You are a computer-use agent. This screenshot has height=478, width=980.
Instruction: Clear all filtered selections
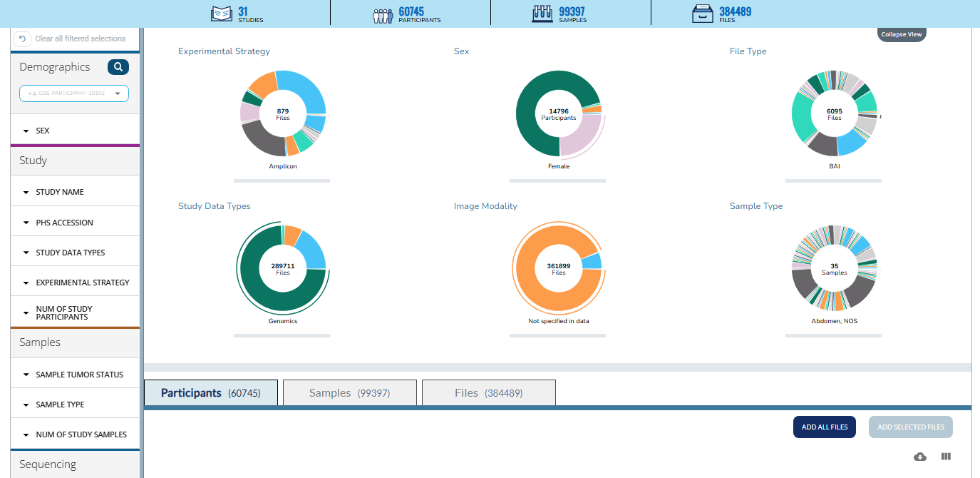coord(80,39)
